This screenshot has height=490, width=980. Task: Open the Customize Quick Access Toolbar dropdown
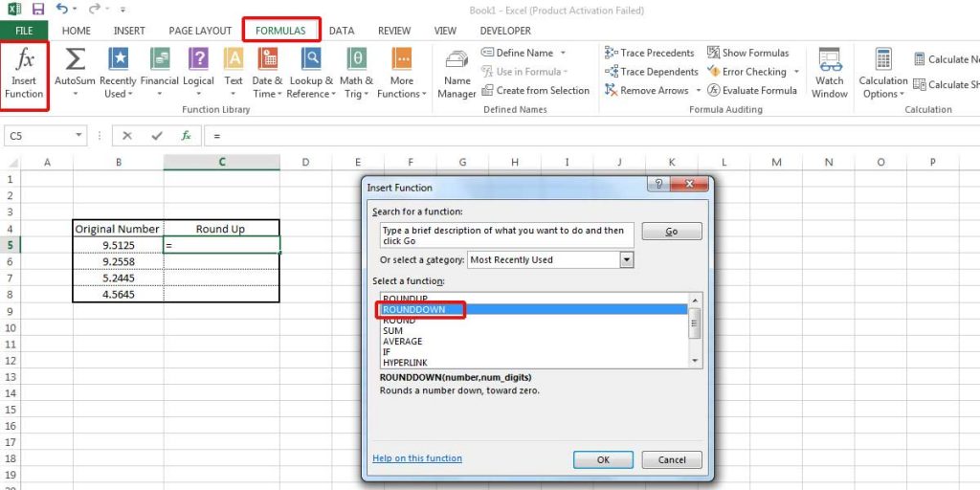[122, 10]
